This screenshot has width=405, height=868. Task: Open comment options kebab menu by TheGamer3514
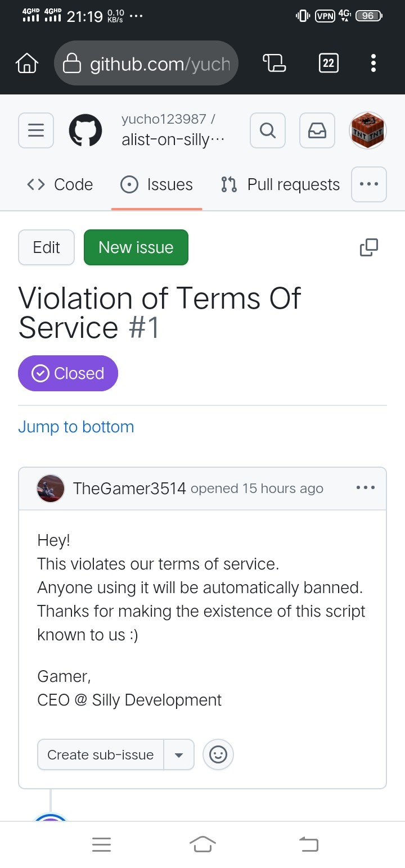366,488
